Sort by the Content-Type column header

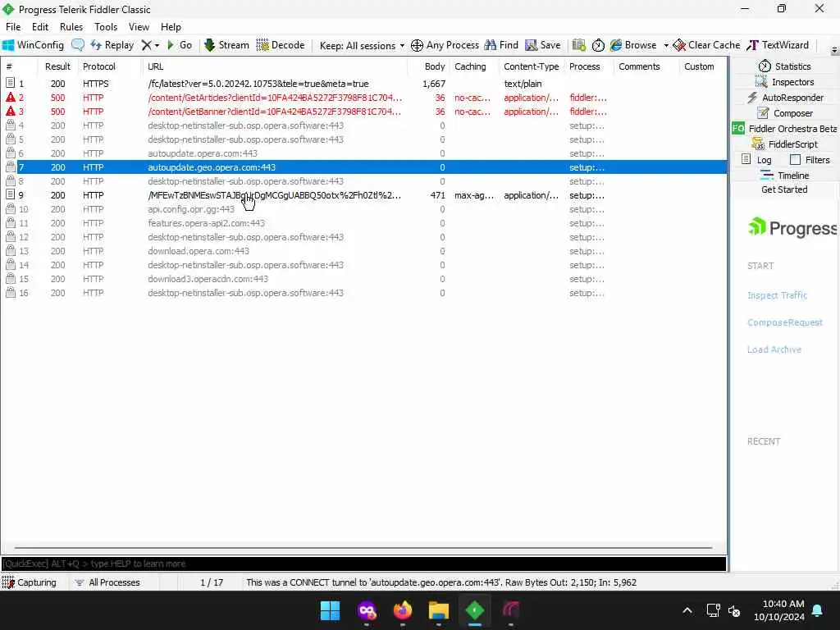531,66
